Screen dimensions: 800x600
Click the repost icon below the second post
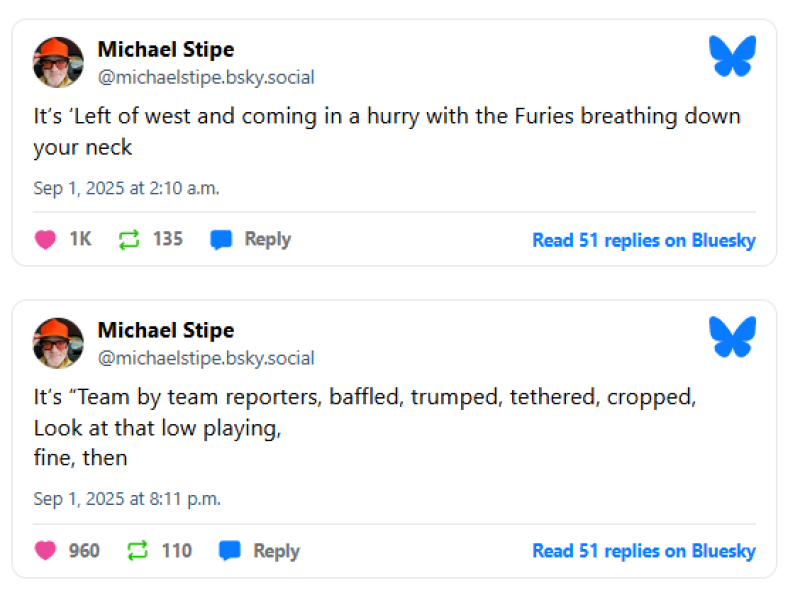pos(136,551)
